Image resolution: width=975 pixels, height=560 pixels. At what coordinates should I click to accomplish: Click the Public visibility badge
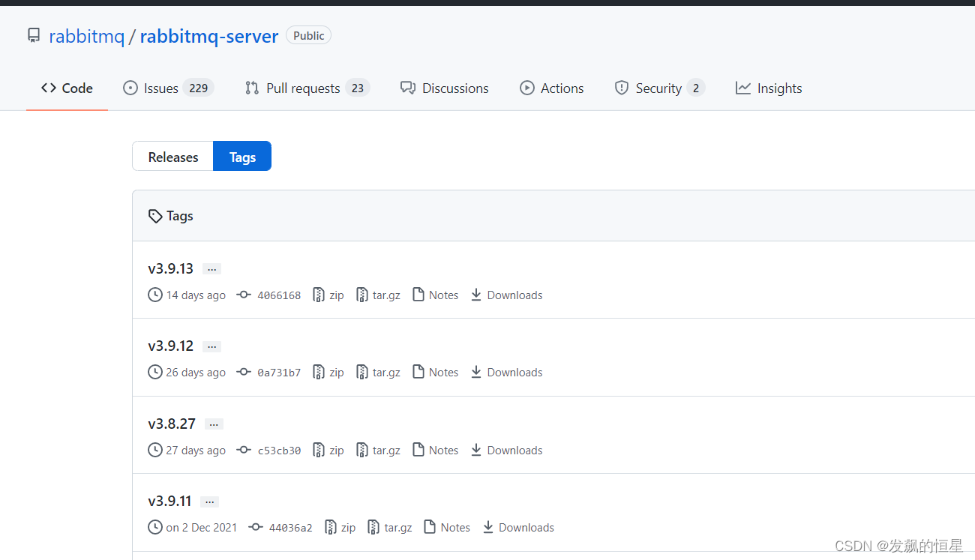(308, 35)
